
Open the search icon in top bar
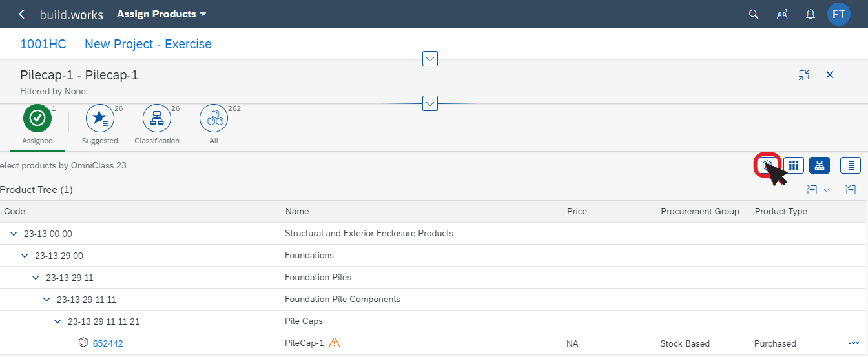click(753, 14)
